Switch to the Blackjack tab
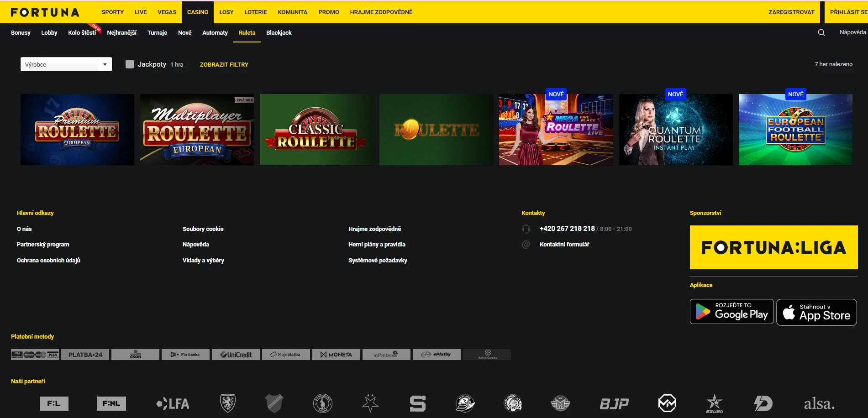The height and width of the screenshot is (418, 868). click(x=279, y=33)
